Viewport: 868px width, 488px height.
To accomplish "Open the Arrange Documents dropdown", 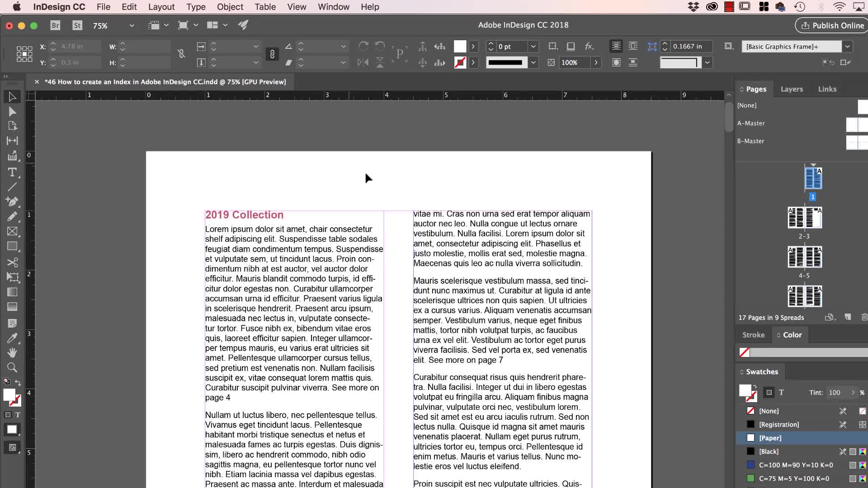I will tap(225, 25).
